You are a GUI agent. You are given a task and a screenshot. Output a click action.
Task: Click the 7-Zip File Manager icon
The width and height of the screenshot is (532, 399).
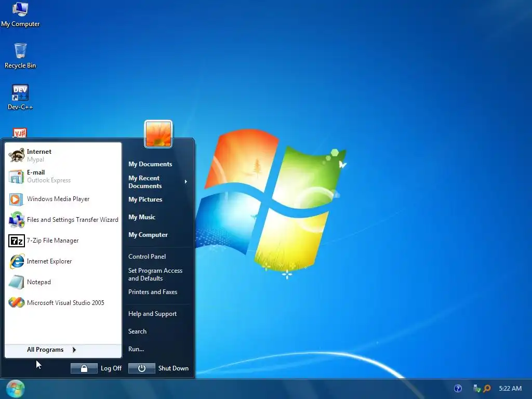(x=16, y=241)
